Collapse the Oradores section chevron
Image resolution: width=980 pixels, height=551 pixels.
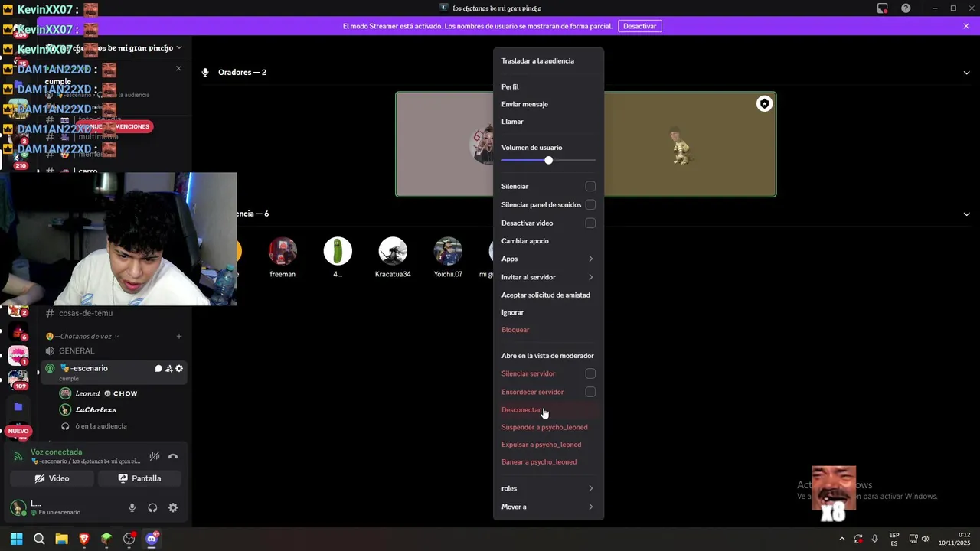(966, 73)
